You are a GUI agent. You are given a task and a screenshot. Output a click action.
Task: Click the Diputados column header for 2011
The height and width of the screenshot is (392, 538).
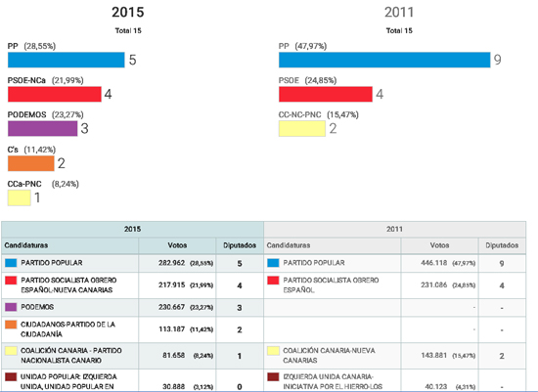[502, 245]
